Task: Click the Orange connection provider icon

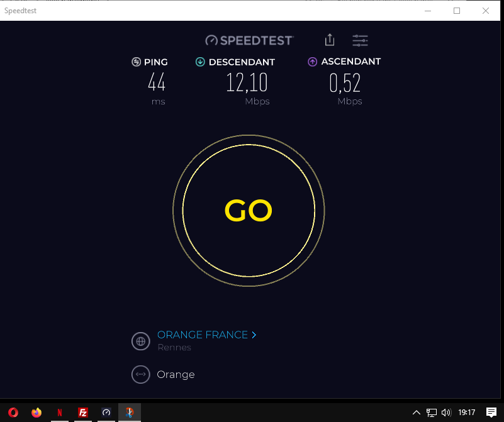Action: [x=141, y=374]
